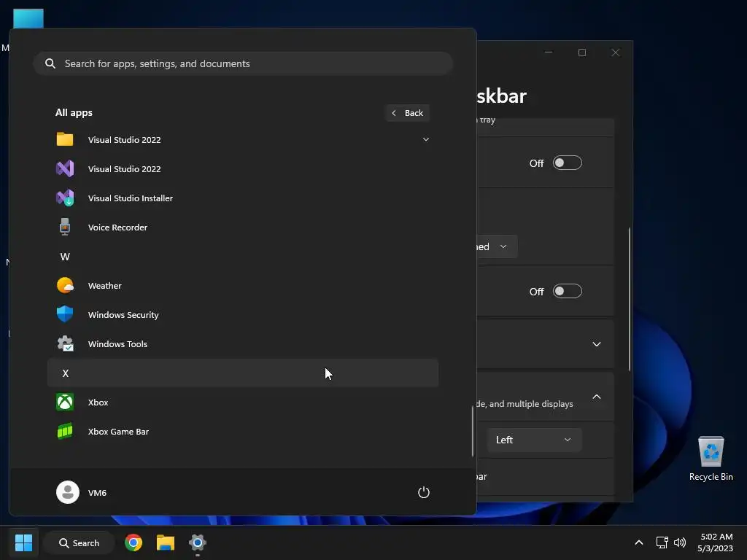The image size is (747, 560).
Task: Open Windows Security shield icon
Action: pos(65,315)
